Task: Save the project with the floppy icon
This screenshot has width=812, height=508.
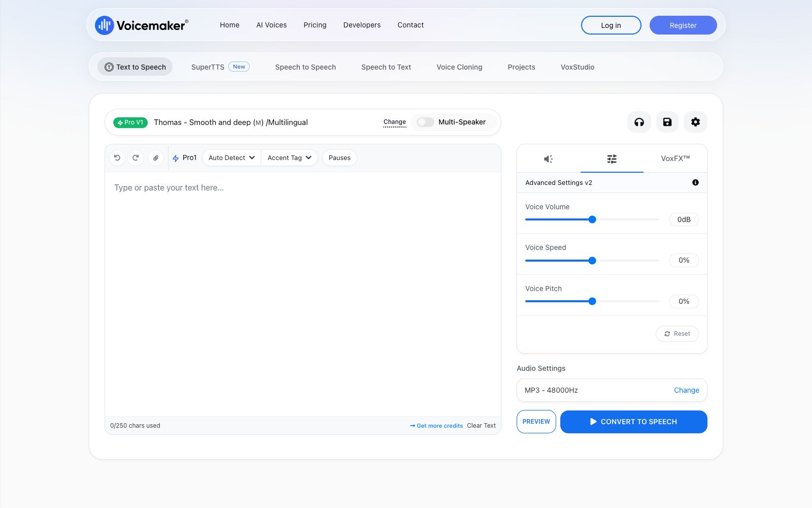Action: click(x=667, y=122)
